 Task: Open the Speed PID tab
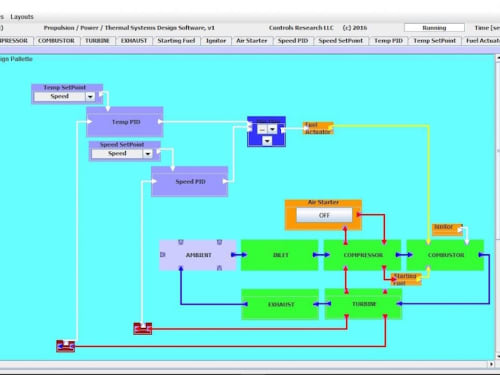click(x=293, y=41)
